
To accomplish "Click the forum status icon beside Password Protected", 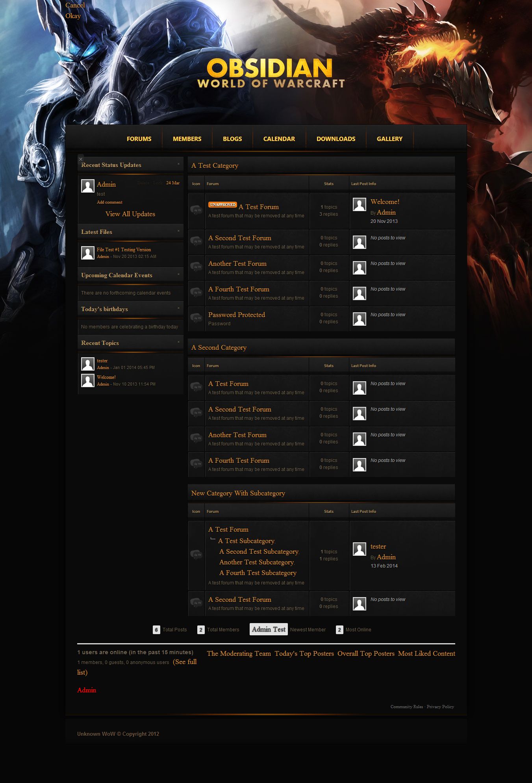I will [x=196, y=318].
